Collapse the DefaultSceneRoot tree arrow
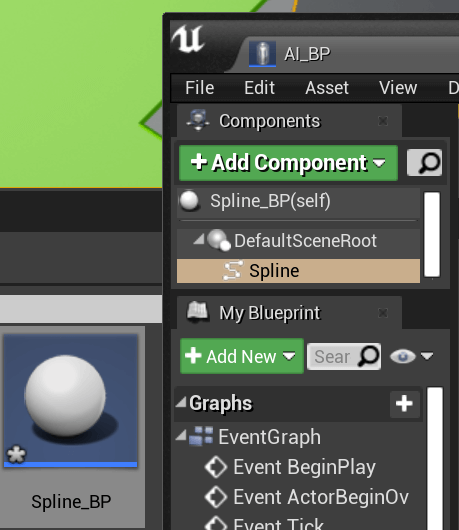 click(199, 240)
